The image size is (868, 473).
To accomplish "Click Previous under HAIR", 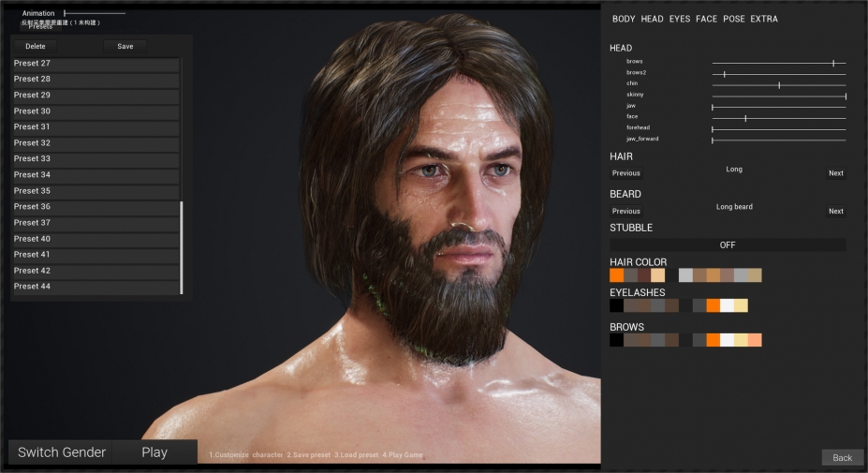I will point(626,173).
